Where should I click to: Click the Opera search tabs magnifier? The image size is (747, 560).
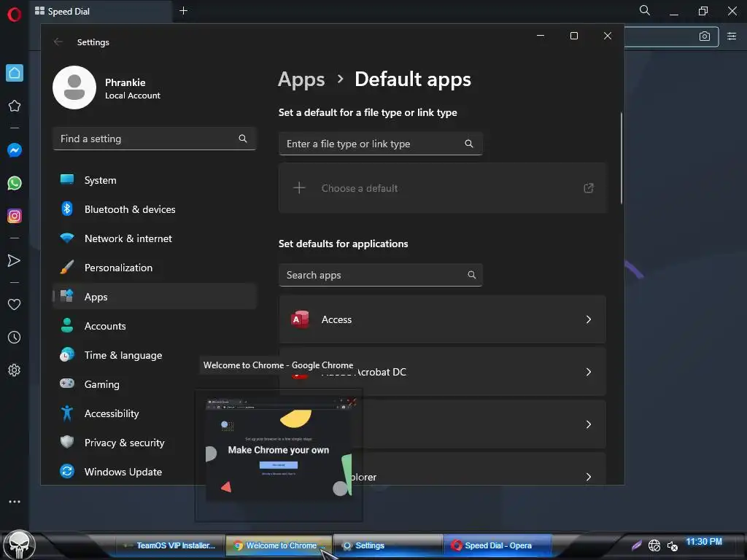[x=645, y=10]
